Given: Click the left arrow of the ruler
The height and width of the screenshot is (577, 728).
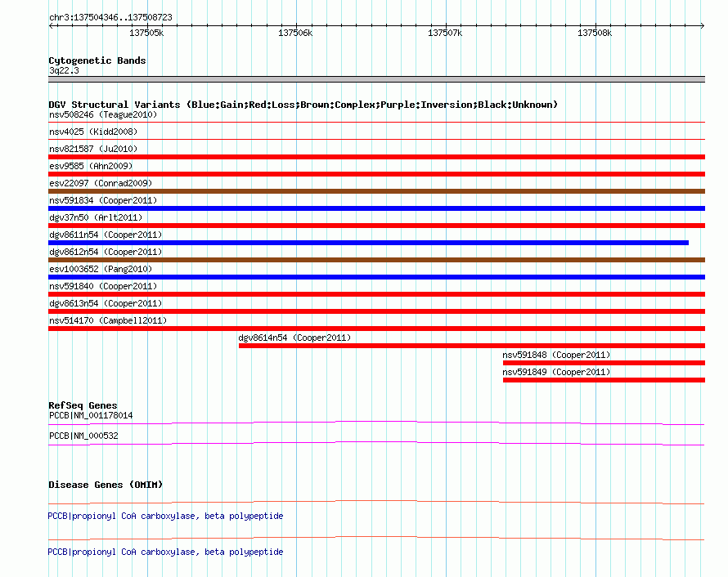Looking at the screenshot, I should (51, 25).
